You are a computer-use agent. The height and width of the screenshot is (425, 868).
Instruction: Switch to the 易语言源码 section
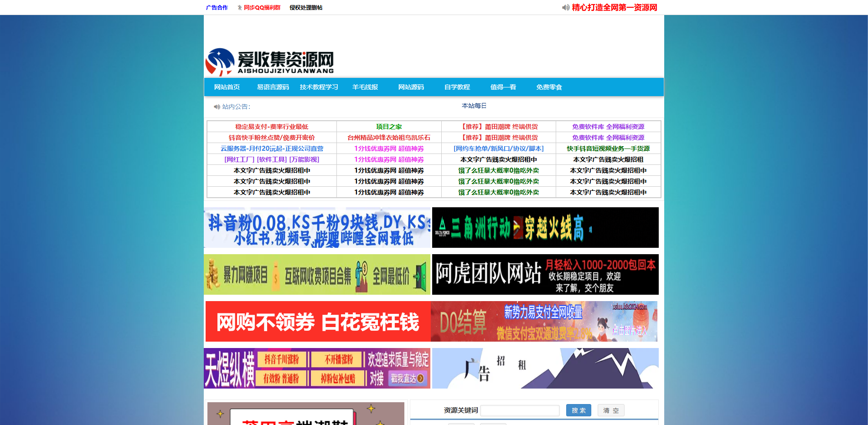[272, 87]
